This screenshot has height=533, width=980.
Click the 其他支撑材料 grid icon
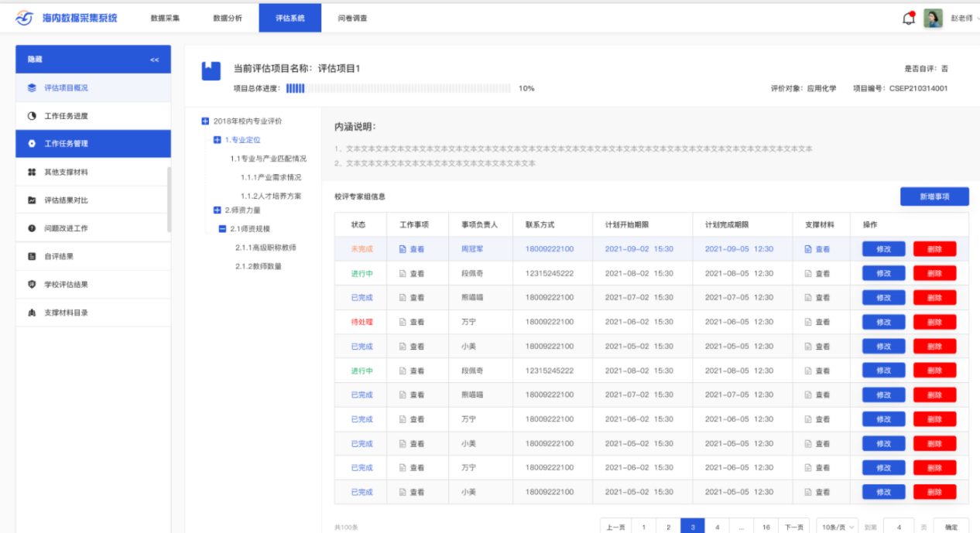(x=32, y=172)
